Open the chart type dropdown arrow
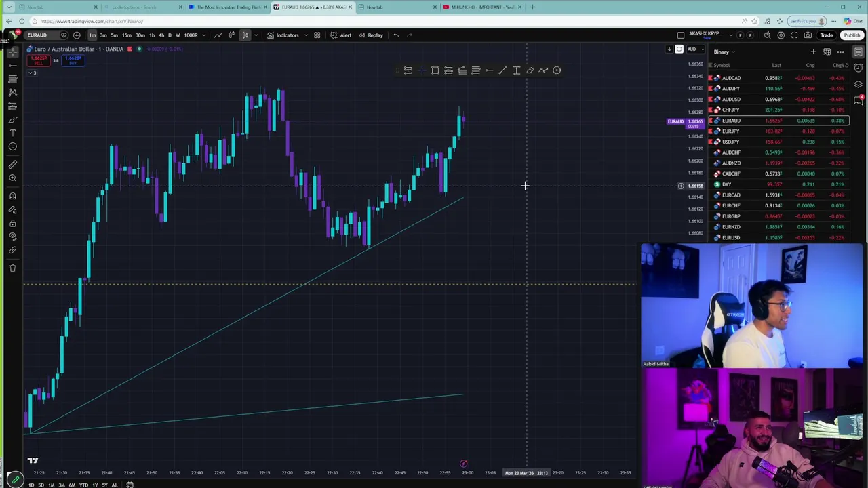This screenshot has height=488, width=868. point(256,35)
